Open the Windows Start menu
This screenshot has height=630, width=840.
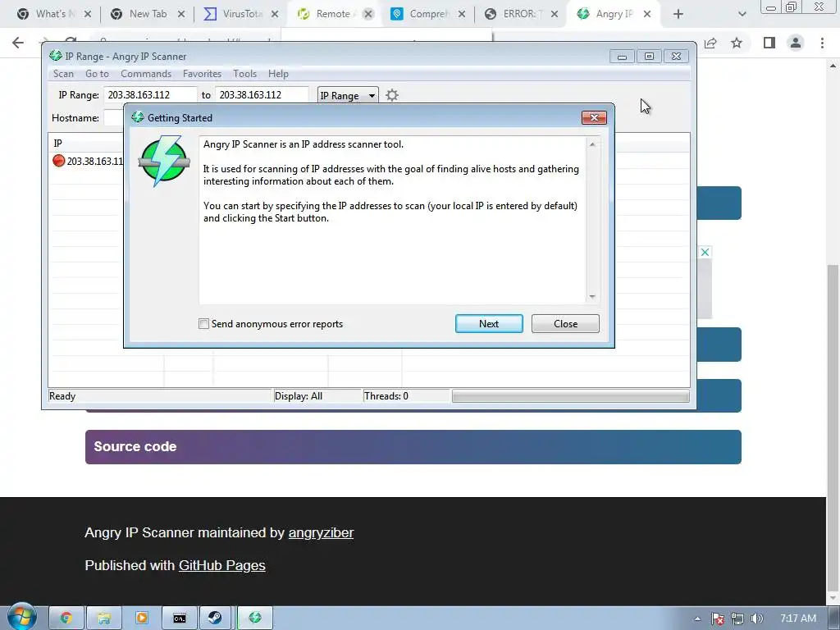click(21, 617)
